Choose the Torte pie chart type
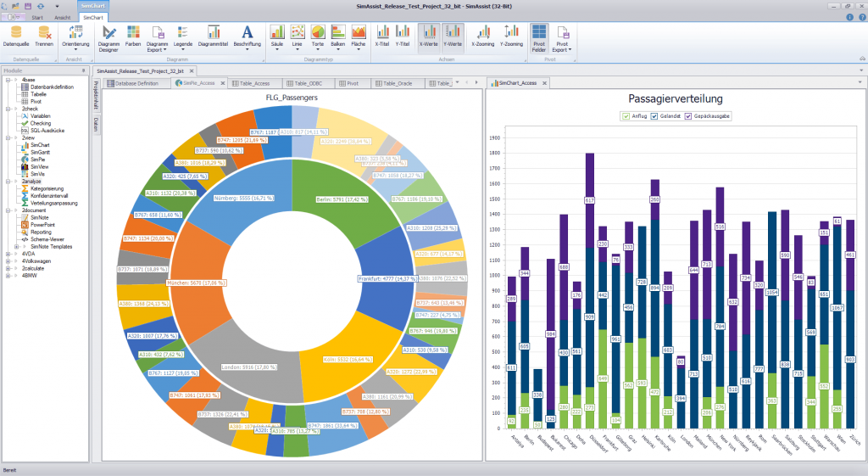The width and height of the screenshot is (868, 476). (x=318, y=37)
